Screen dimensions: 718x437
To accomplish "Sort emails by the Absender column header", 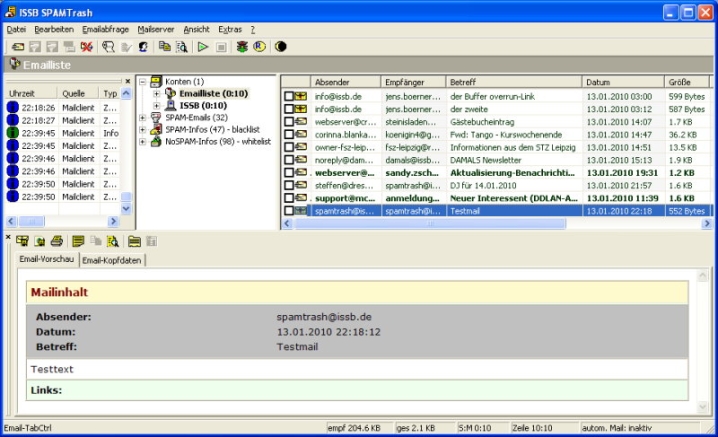I will click(x=344, y=81).
